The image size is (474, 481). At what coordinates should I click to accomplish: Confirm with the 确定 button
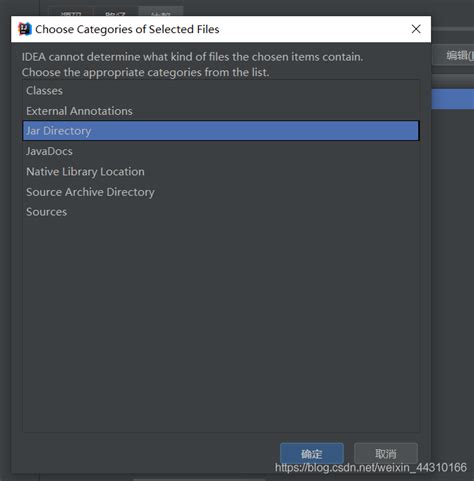(x=312, y=453)
